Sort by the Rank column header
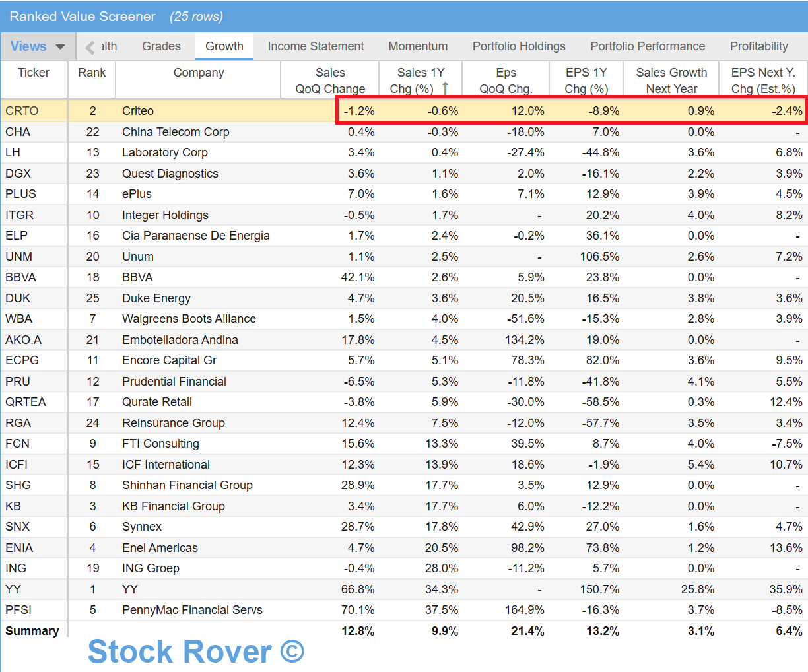808x672 pixels. (x=92, y=73)
